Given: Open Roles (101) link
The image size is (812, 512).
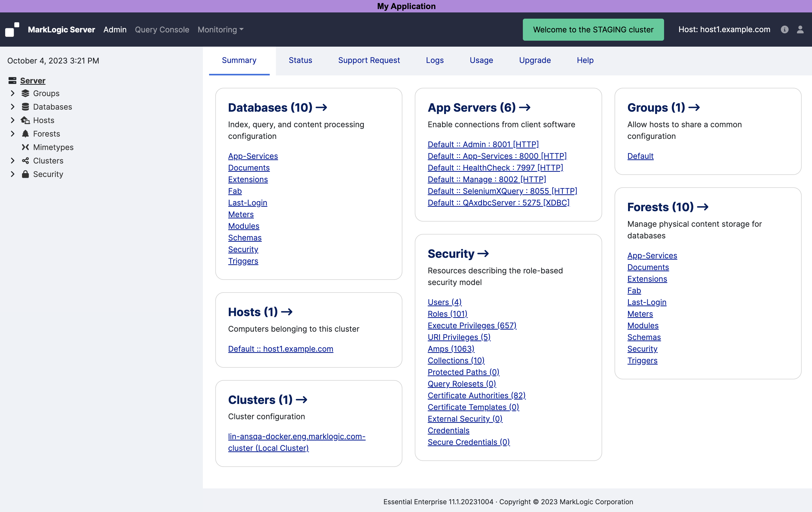Looking at the screenshot, I should pyautogui.click(x=447, y=314).
